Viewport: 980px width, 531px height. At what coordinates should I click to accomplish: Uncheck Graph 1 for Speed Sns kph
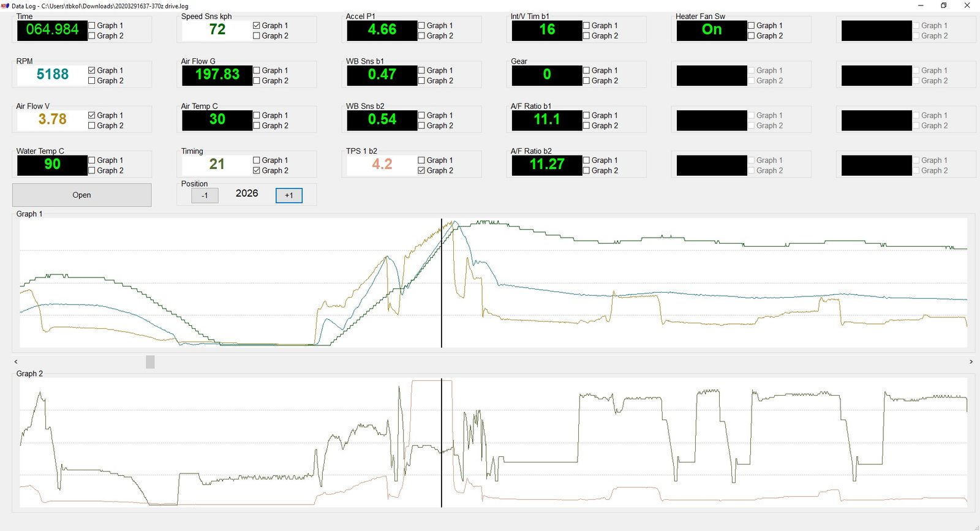[257, 26]
